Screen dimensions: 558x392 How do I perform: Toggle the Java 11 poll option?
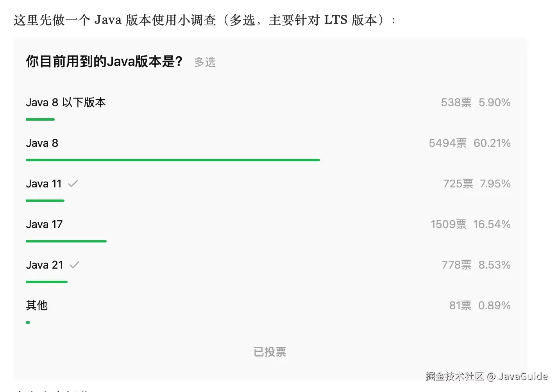[44, 184]
